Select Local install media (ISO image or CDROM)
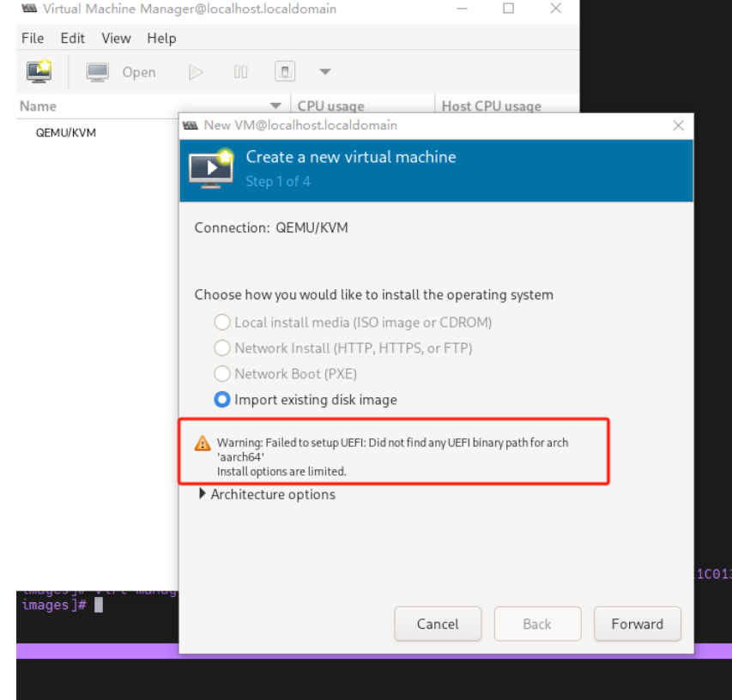732x700 pixels. (x=222, y=323)
